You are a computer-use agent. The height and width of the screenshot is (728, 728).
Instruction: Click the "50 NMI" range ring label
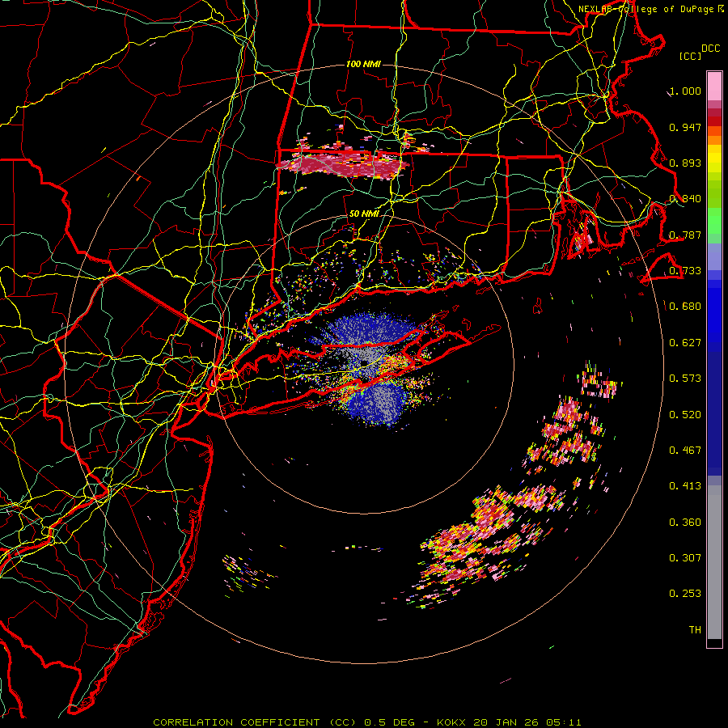pyautogui.click(x=363, y=214)
